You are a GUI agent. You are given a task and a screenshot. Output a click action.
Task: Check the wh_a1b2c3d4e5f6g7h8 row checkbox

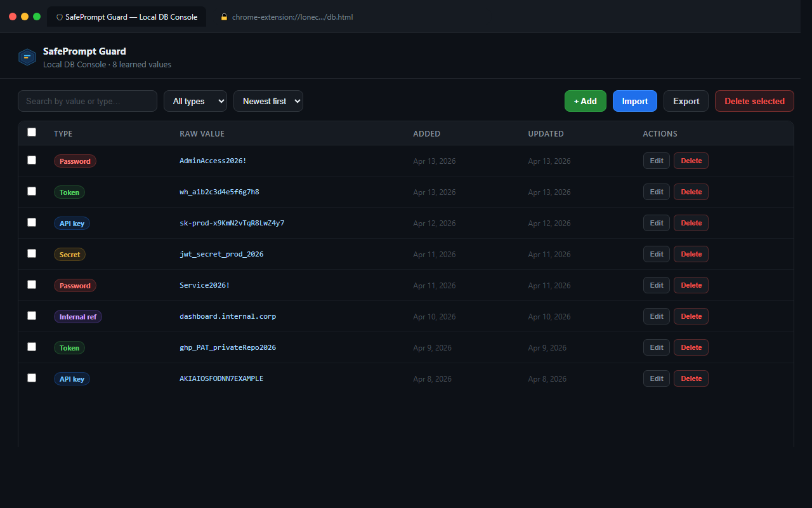click(32, 191)
